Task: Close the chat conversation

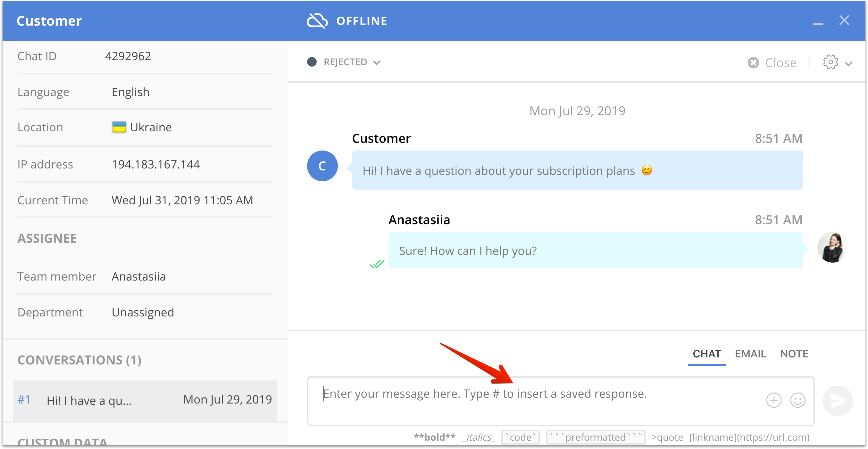Action: click(x=772, y=62)
